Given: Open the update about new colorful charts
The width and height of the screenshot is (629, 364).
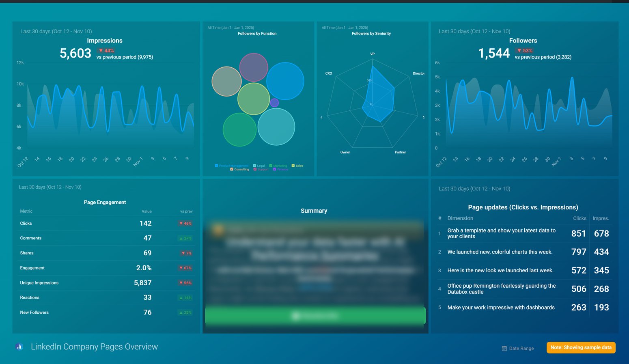Looking at the screenshot, I should 500,252.
